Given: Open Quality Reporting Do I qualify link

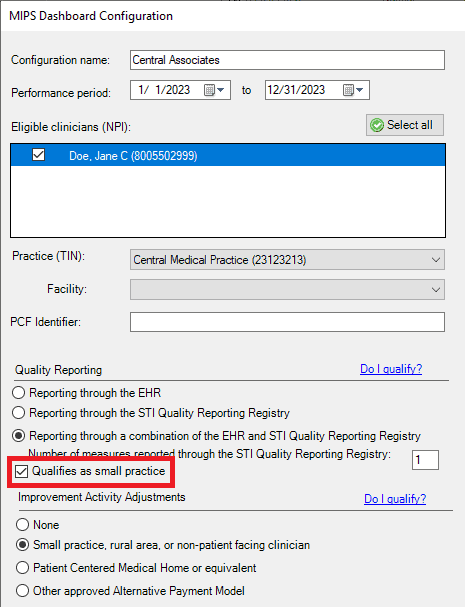Looking at the screenshot, I should [391, 369].
